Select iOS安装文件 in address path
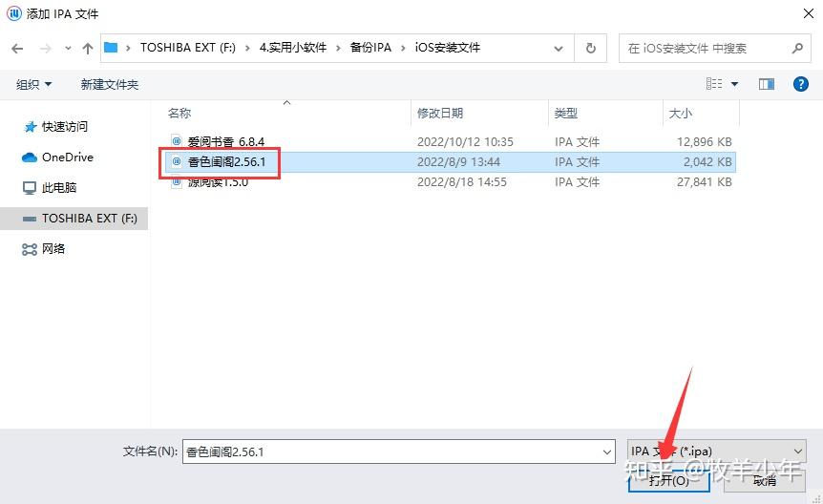 (447, 48)
